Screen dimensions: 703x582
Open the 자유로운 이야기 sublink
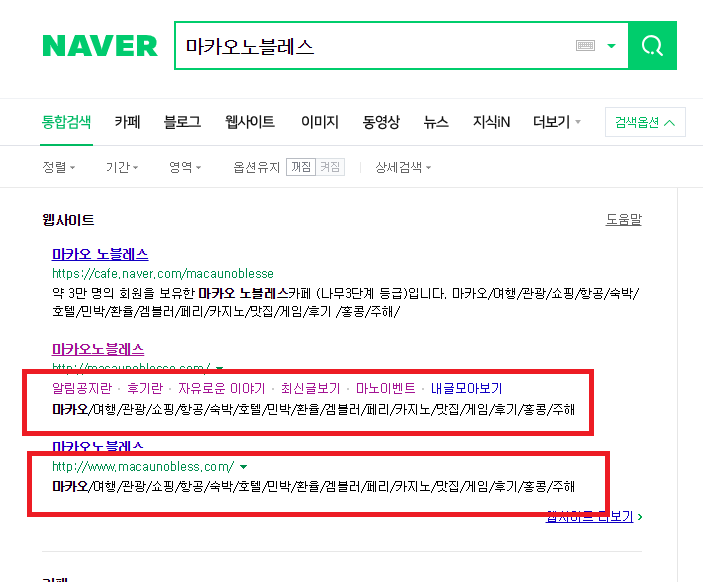pos(221,388)
